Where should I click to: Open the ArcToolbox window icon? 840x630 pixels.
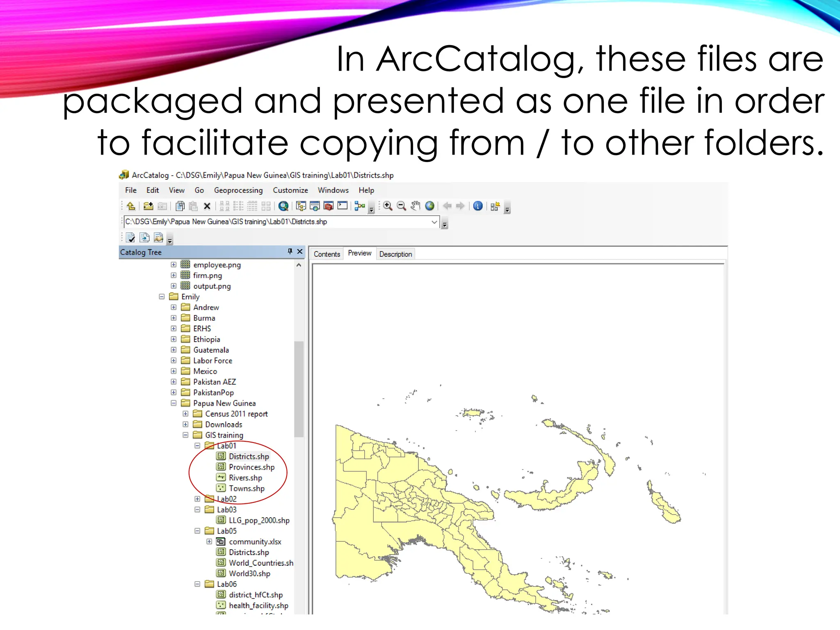click(329, 206)
